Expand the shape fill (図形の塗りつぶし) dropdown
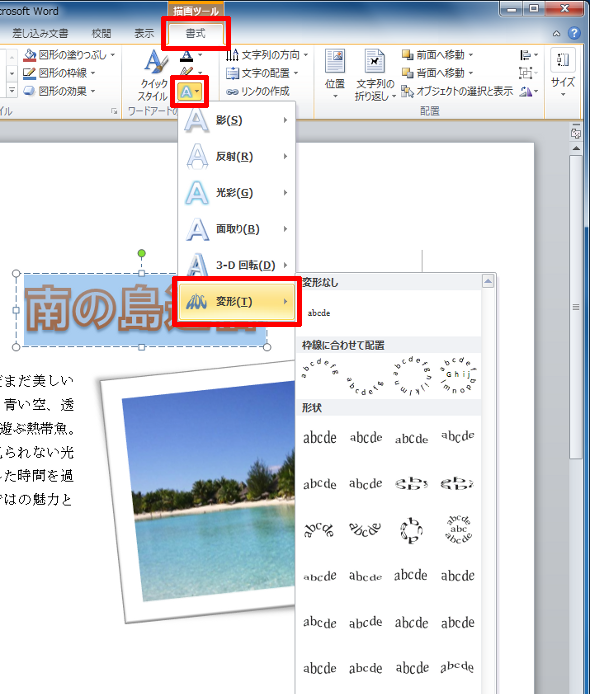 click(x=113, y=55)
